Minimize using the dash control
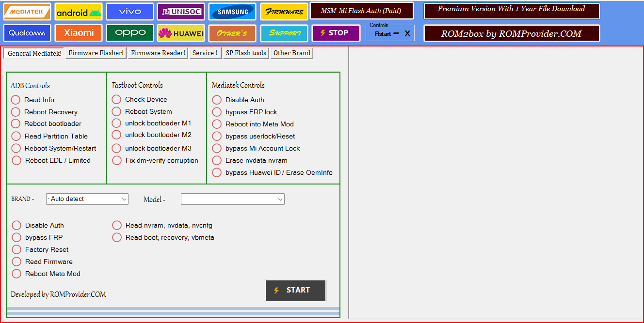644x323 pixels. pos(396,33)
